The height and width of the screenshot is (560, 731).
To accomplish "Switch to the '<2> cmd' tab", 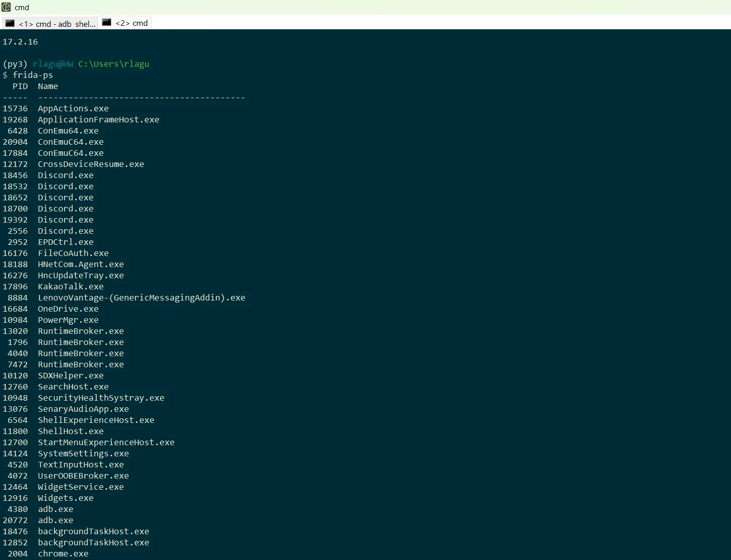I will point(125,23).
